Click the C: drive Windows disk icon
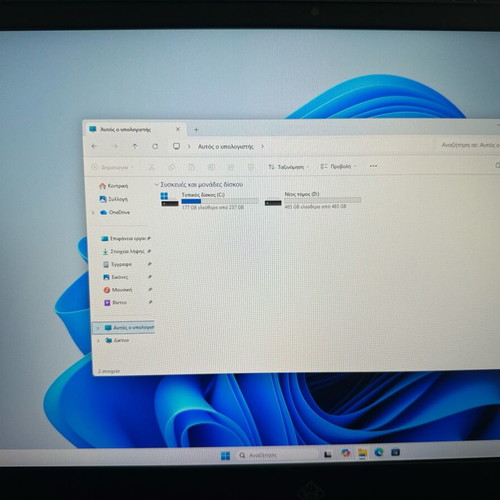This screenshot has height=500, width=500. [x=169, y=200]
